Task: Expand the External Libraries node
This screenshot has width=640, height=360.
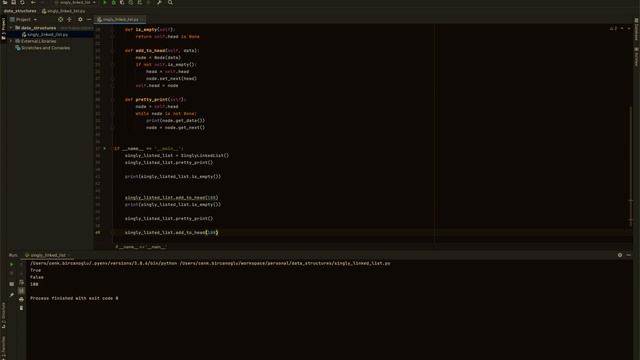Action: [x=11, y=41]
